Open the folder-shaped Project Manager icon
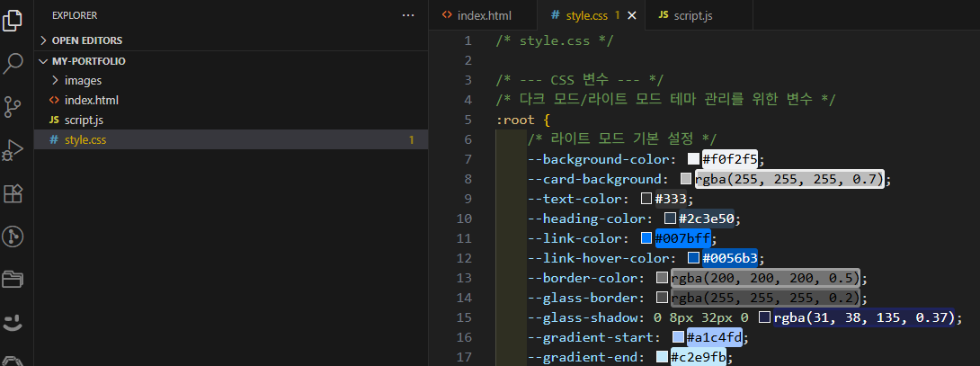This screenshot has height=366, width=980. point(13,279)
